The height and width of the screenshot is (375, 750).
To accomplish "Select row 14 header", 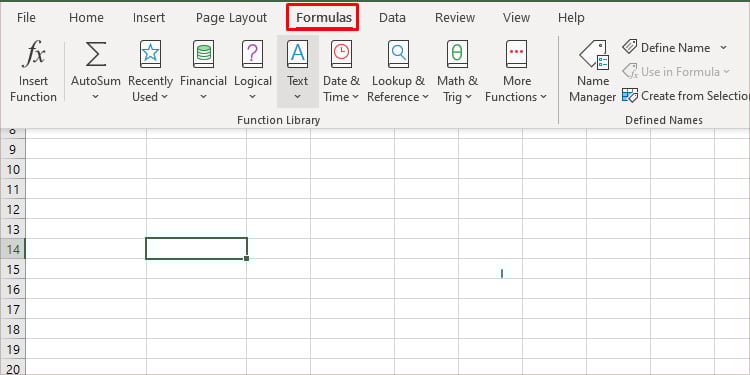I will [x=12, y=249].
